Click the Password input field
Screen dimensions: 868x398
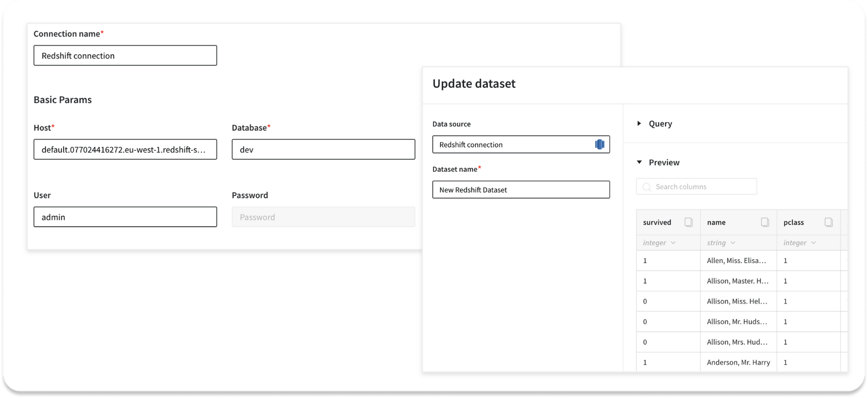point(323,217)
